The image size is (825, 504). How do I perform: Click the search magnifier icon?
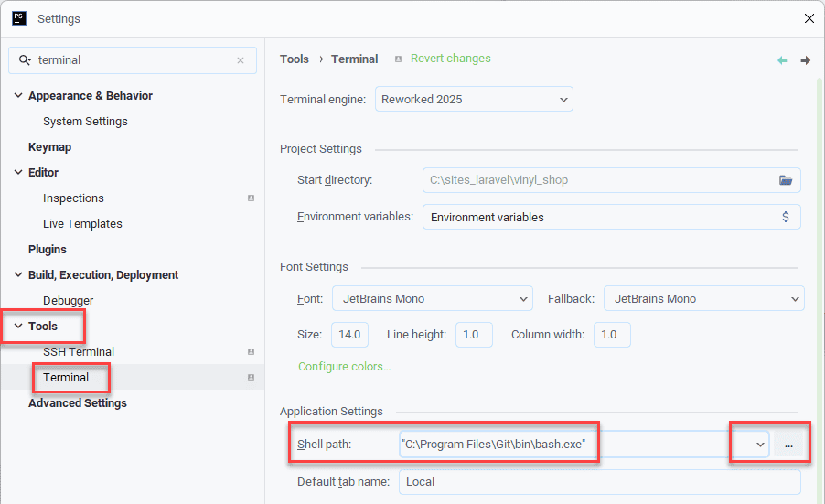(x=25, y=60)
